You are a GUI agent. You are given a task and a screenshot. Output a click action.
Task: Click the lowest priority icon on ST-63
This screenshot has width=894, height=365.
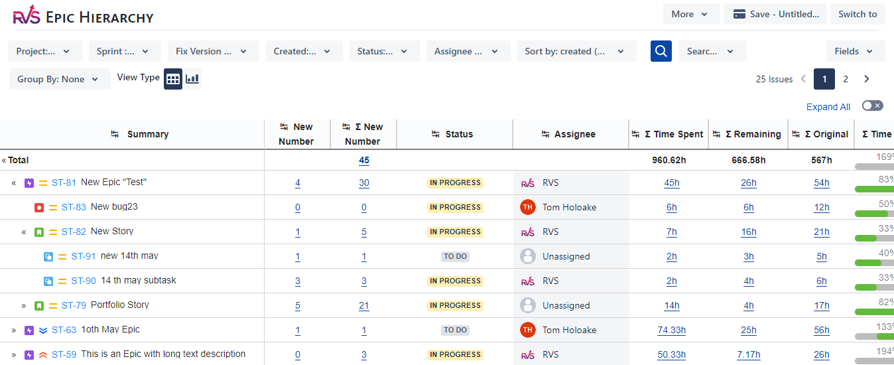point(43,330)
